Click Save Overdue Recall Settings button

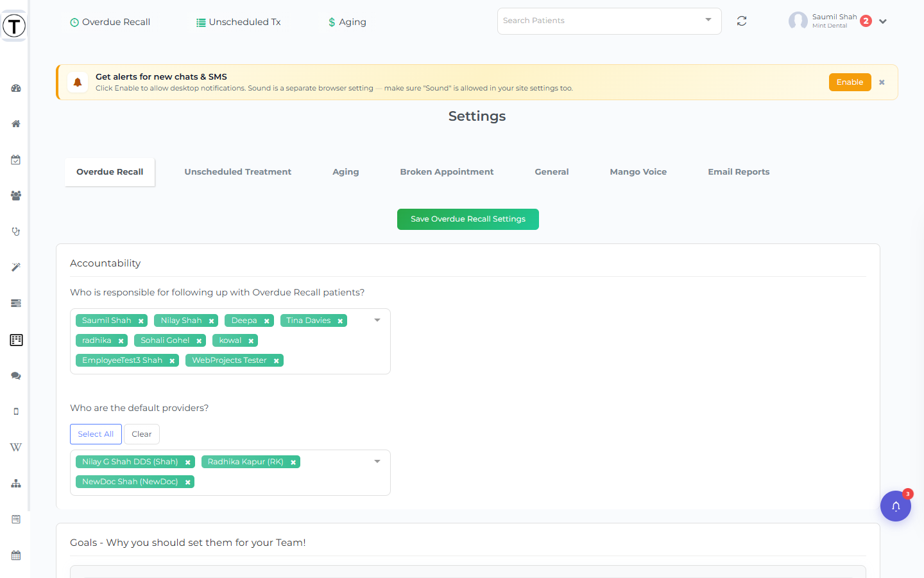(468, 219)
